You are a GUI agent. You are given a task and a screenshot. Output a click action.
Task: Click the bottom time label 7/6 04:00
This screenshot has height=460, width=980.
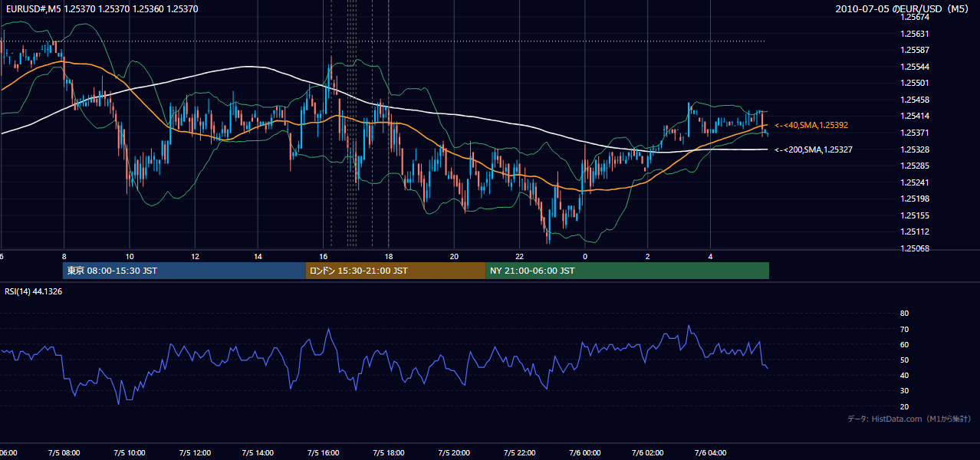[x=711, y=452]
